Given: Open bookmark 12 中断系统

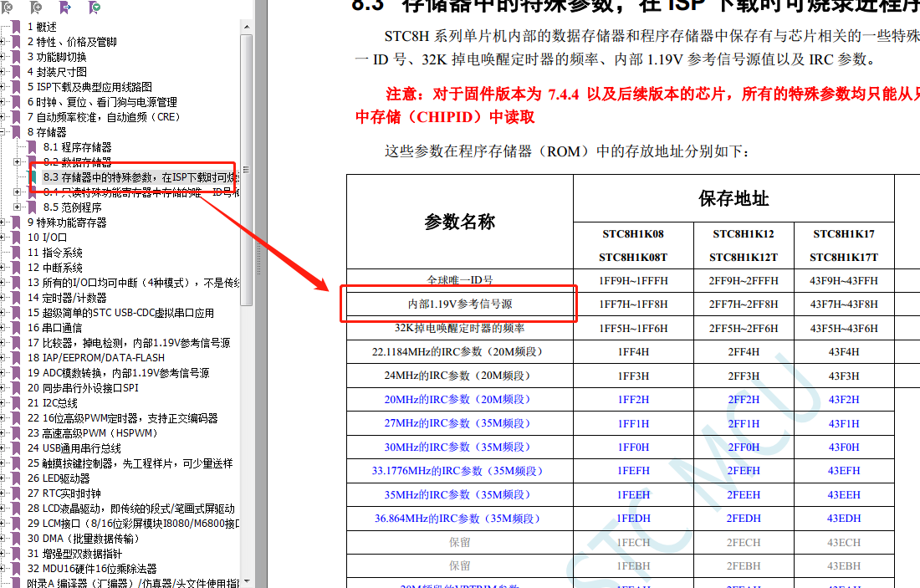Looking at the screenshot, I should point(54,268).
